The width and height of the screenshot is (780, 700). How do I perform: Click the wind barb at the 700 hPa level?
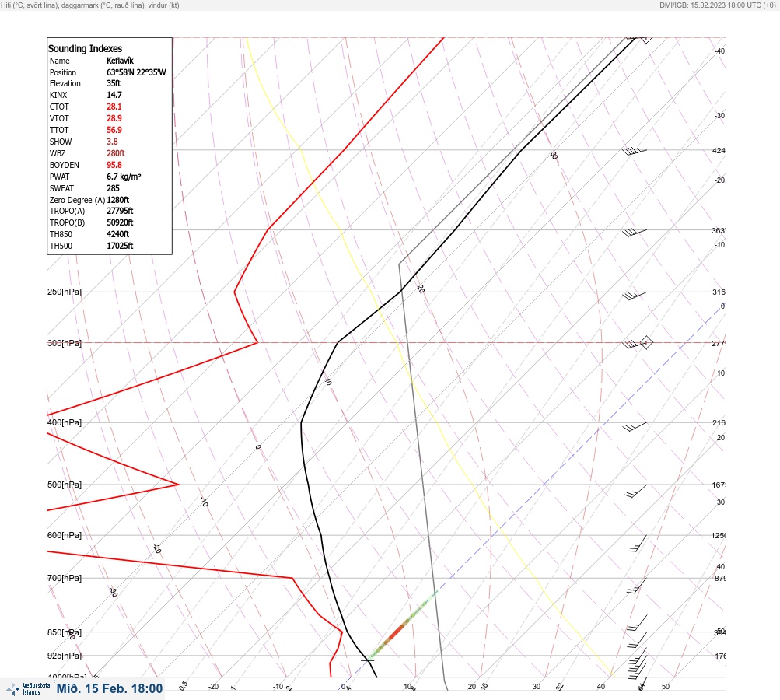[x=637, y=586]
